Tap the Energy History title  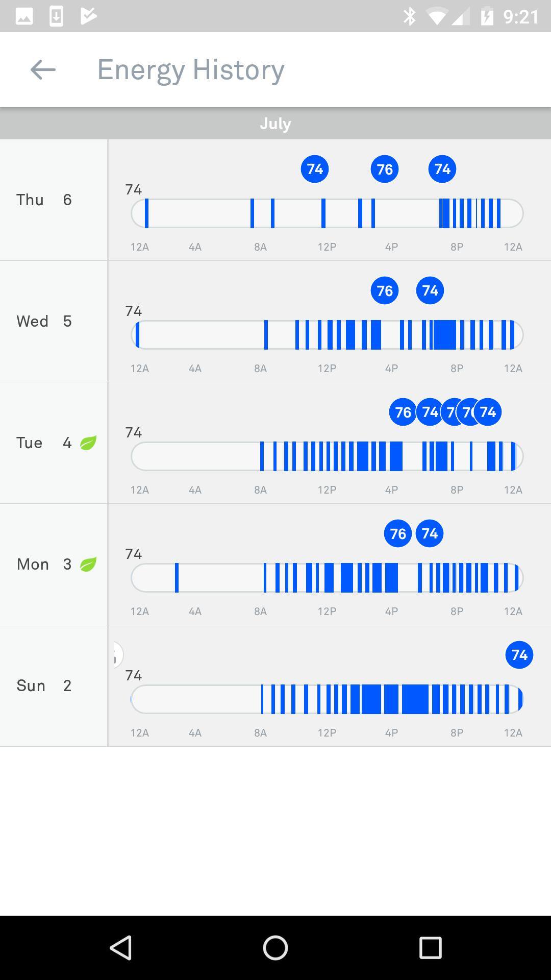191,70
